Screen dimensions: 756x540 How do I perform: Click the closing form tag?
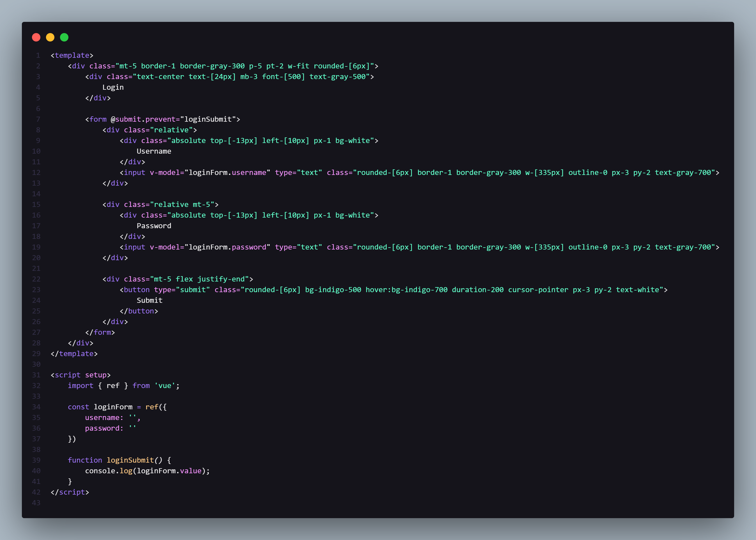100,332
